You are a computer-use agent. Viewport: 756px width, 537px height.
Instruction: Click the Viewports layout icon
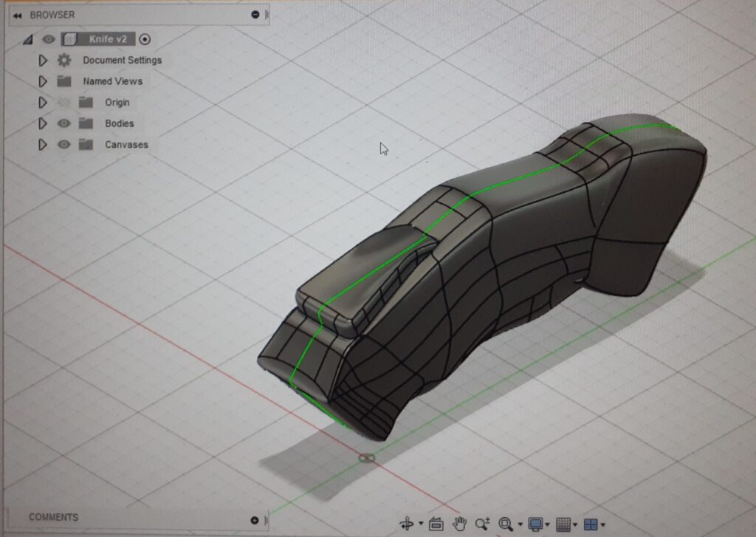click(x=591, y=524)
